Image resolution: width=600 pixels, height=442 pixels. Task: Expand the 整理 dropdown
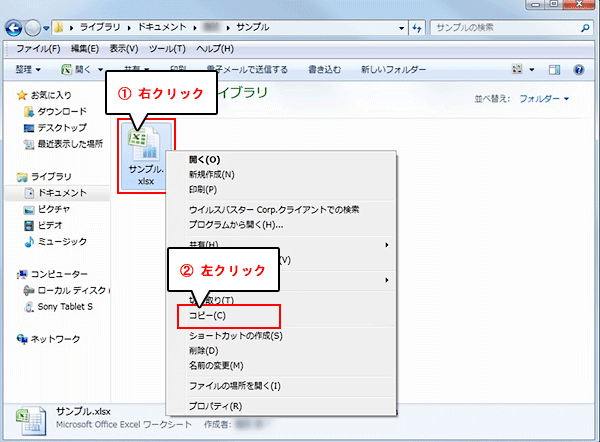(28, 70)
